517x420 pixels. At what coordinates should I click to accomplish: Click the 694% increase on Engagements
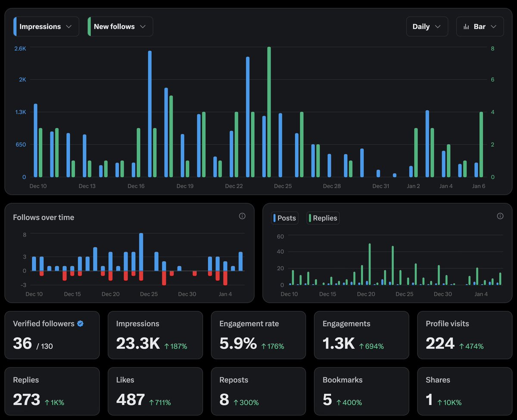click(371, 346)
